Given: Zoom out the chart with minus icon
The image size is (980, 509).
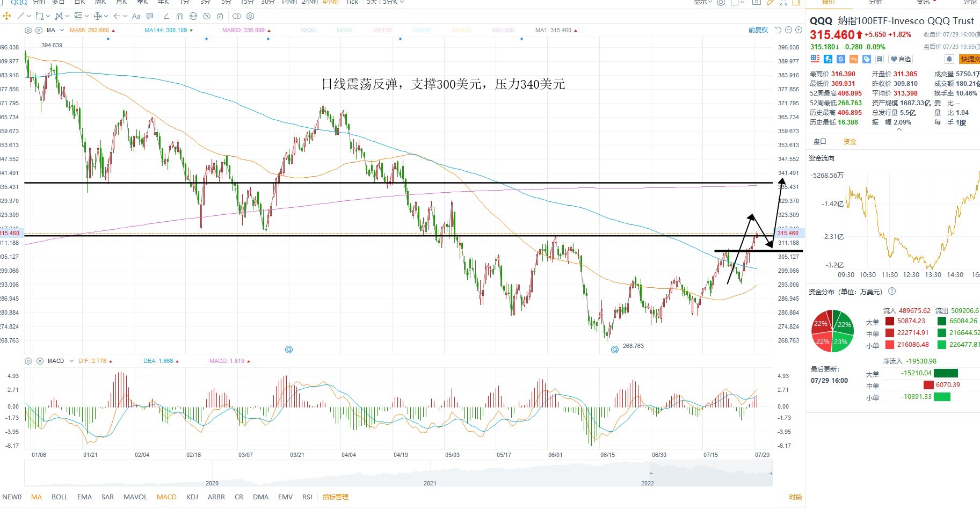Looking at the screenshot, I should click(x=788, y=30).
